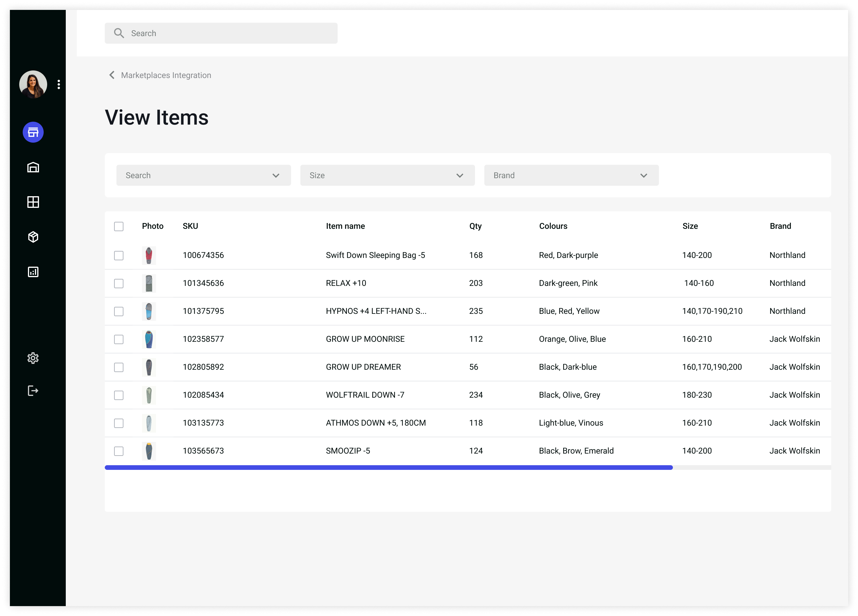Click the user profile avatar
Screen dimensions: 858x616
pyautogui.click(x=33, y=84)
